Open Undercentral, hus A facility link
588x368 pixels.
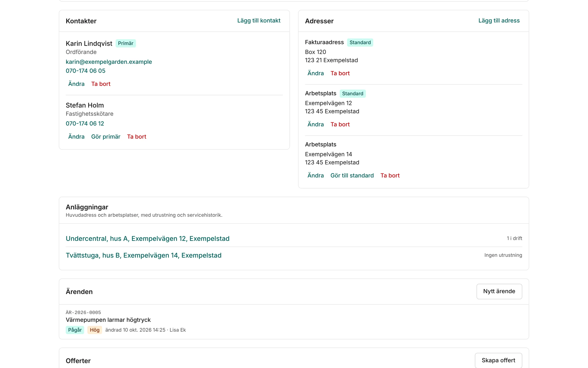[147, 238]
